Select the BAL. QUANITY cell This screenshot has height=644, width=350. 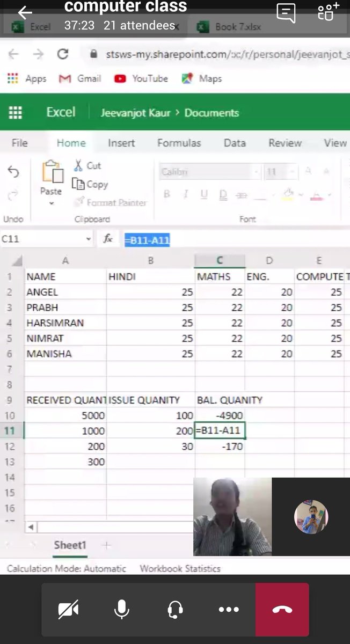(x=220, y=400)
